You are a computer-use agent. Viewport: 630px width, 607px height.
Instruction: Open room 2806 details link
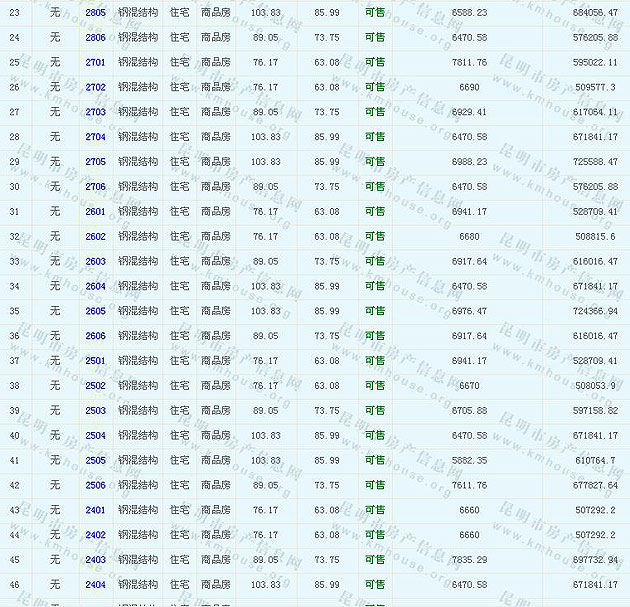click(95, 37)
